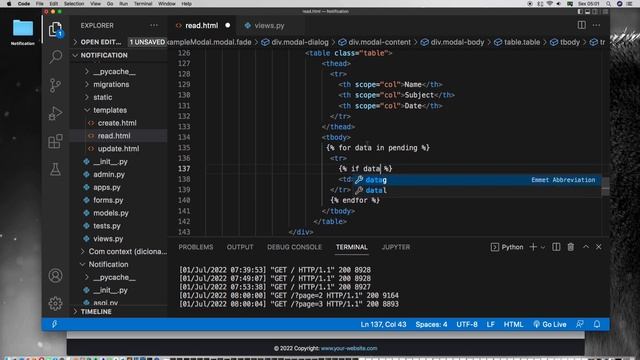
Task: Open the Testing flask icon
Action: (x=56, y=169)
